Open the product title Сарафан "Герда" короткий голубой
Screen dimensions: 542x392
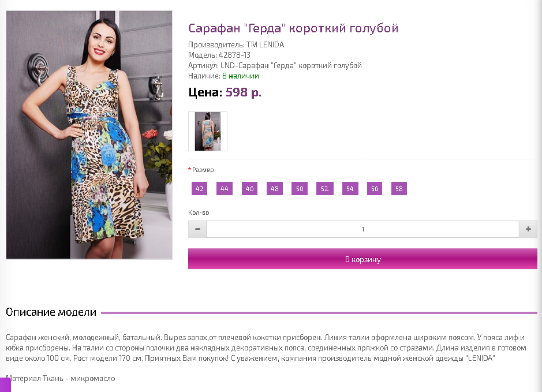coord(293,28)
